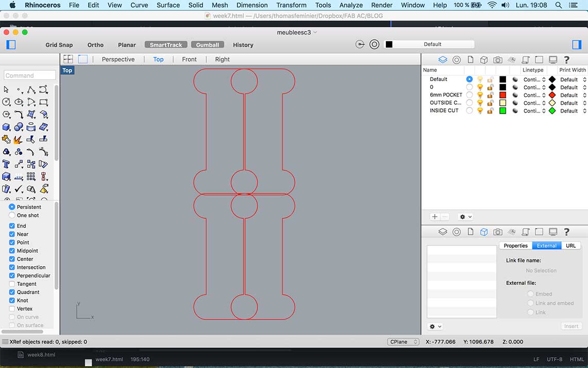Open Print Width dropdown for layer 0

click(573, 87)
